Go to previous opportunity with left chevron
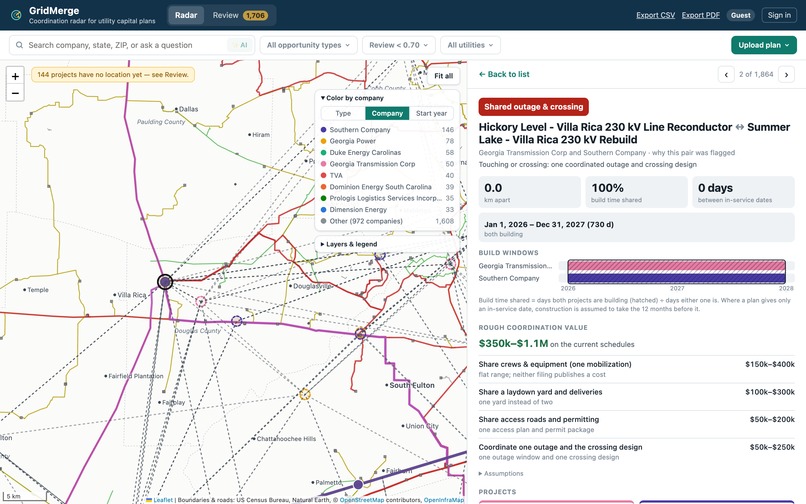The height and width of the screenshot is (504, 806). [x=726, y=75]
